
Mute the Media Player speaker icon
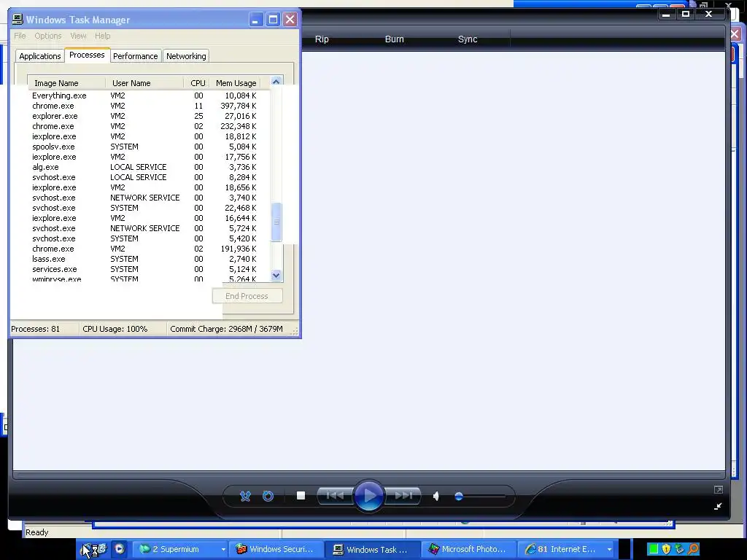(x=436, y=496)
